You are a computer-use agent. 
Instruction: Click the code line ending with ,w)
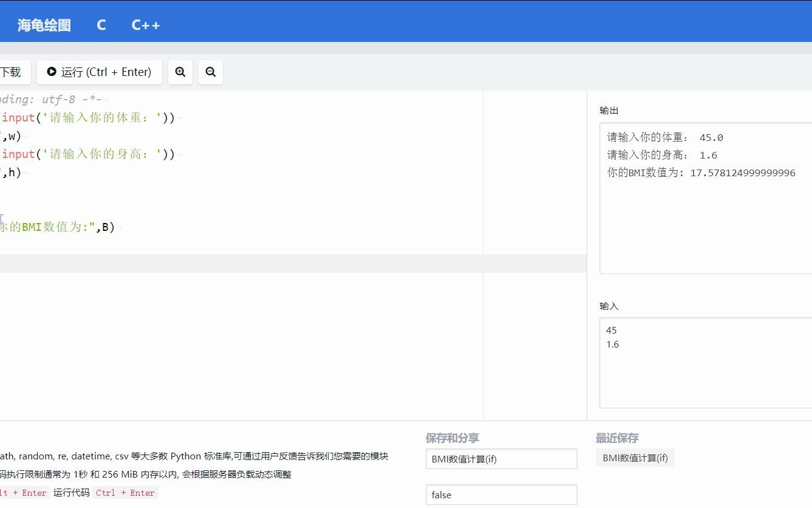[x=11, y=136]
